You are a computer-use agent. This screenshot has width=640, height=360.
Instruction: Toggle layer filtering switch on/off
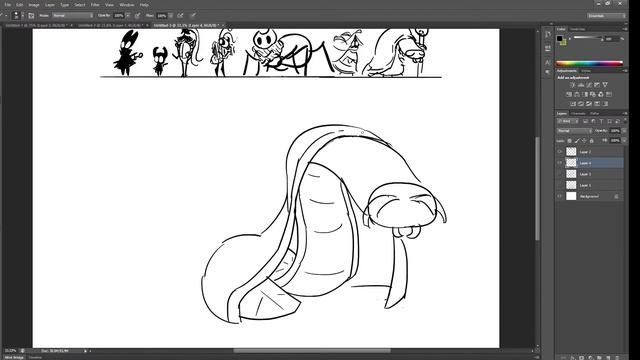(625, 121)
